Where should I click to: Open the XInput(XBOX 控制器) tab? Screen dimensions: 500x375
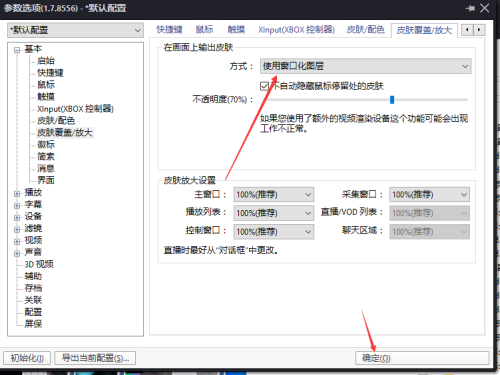coord(296,30)
